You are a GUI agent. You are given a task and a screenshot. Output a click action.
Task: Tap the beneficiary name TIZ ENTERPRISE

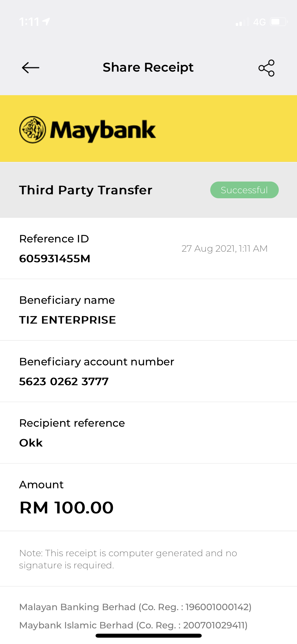point(68,320)
